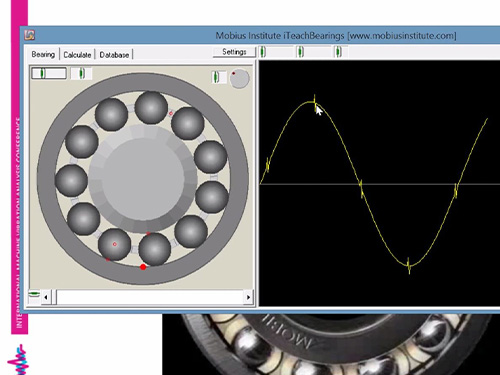The height and width of the screenshot is (375, 500).
Task: Toggle the middle green switch above the waveform
Action: tap(300, 52)
